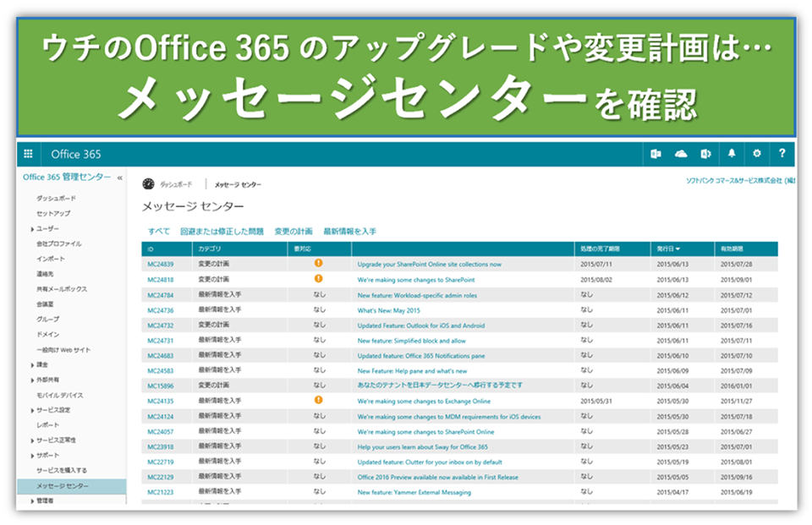The width and height of the screenshot is (812, 525).
Task: Open グループ in the sidebar
Action: 47,320
